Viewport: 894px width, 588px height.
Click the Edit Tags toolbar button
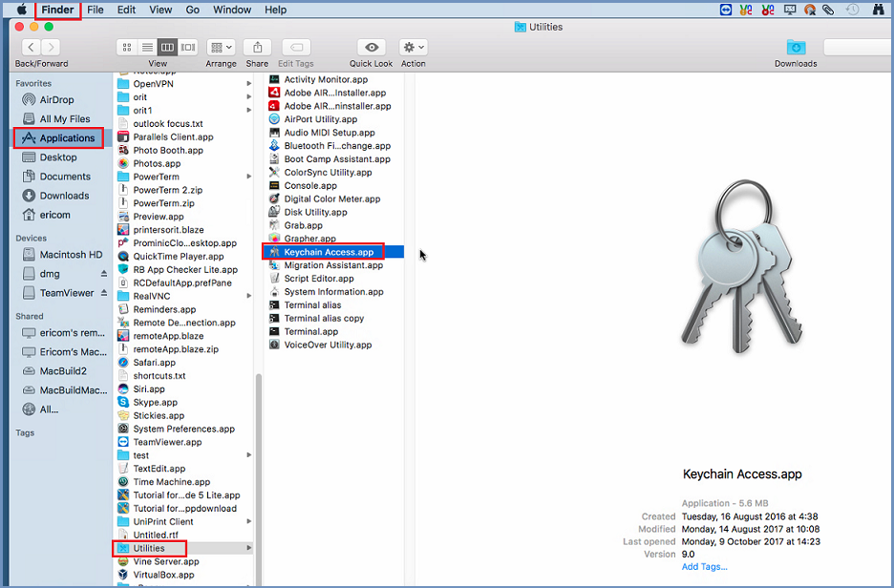click(x=296, y=48)
